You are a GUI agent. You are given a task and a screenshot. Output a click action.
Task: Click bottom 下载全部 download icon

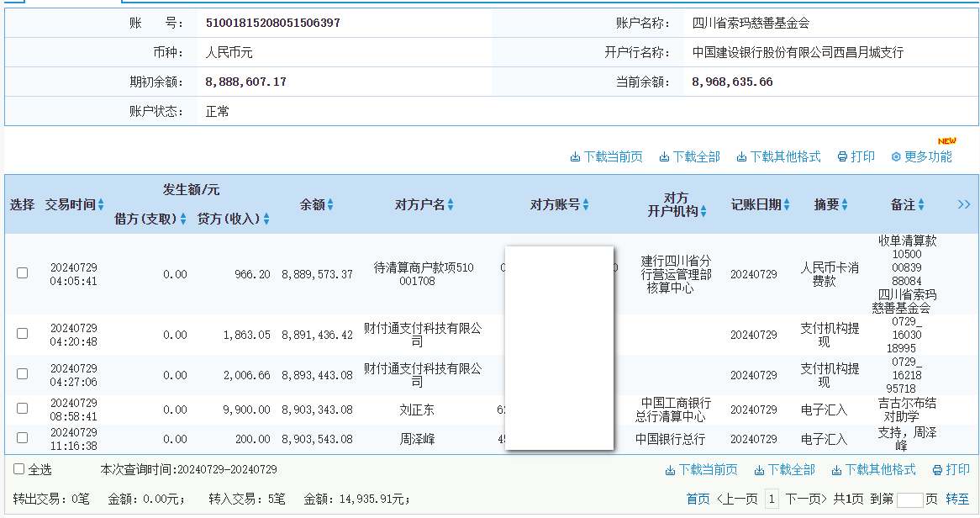click(x=760, y=470)
